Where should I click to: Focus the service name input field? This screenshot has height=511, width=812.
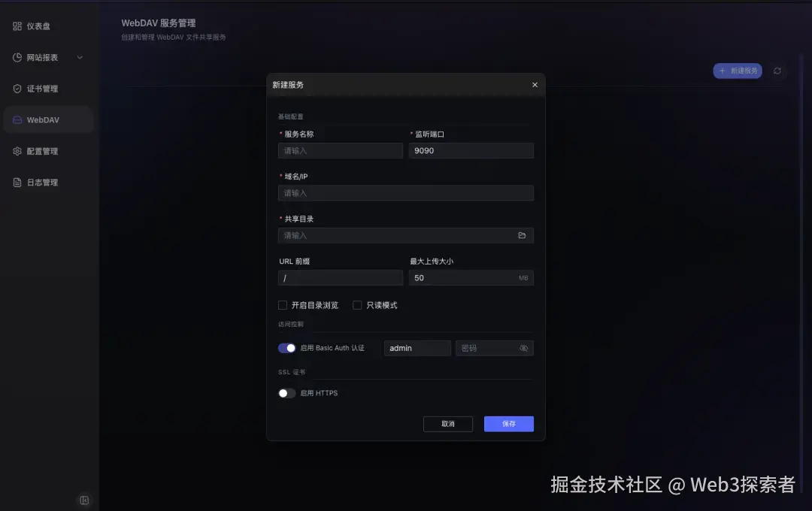(x=341, y=150)
